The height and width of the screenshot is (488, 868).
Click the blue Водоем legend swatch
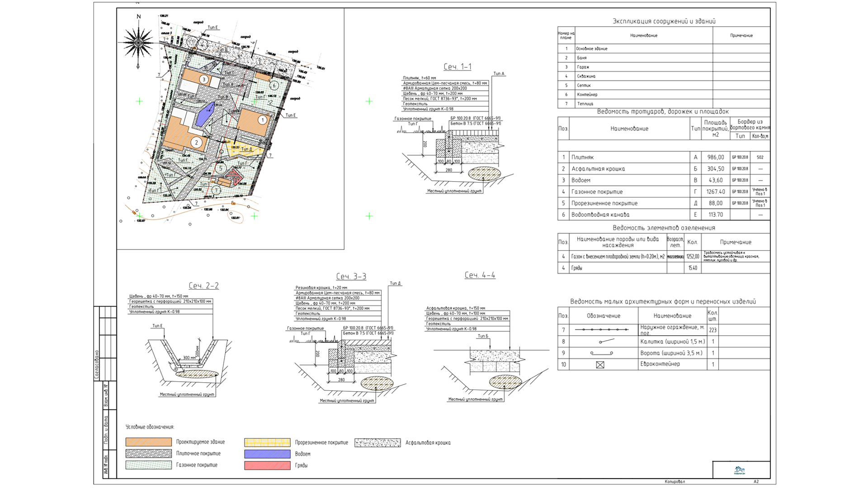267,454
